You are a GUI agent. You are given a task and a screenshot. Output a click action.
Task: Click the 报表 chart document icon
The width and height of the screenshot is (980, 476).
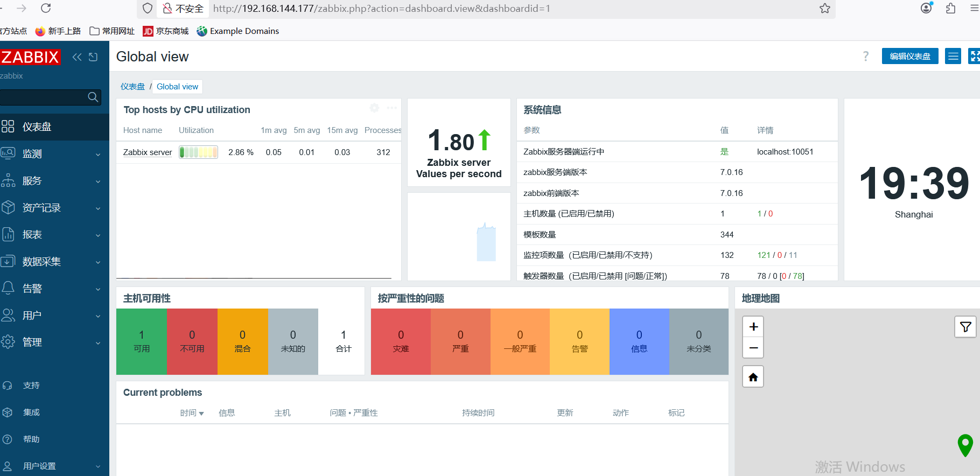[8, 234]
